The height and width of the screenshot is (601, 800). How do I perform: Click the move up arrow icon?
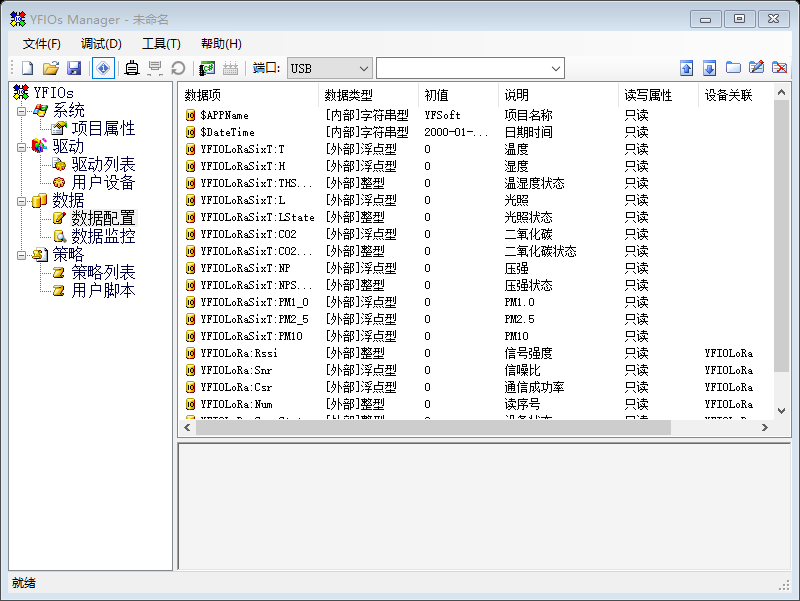click(x=687, y=68)
